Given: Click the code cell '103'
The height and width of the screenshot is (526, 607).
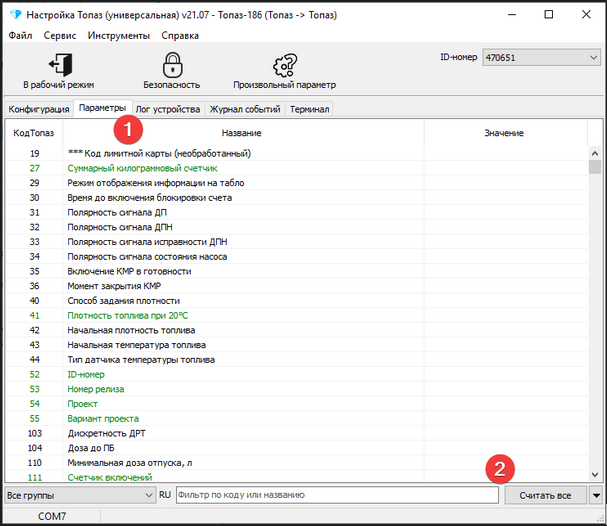Looking at the screenshot, I should pyautogui.click(x=35, y=433).
